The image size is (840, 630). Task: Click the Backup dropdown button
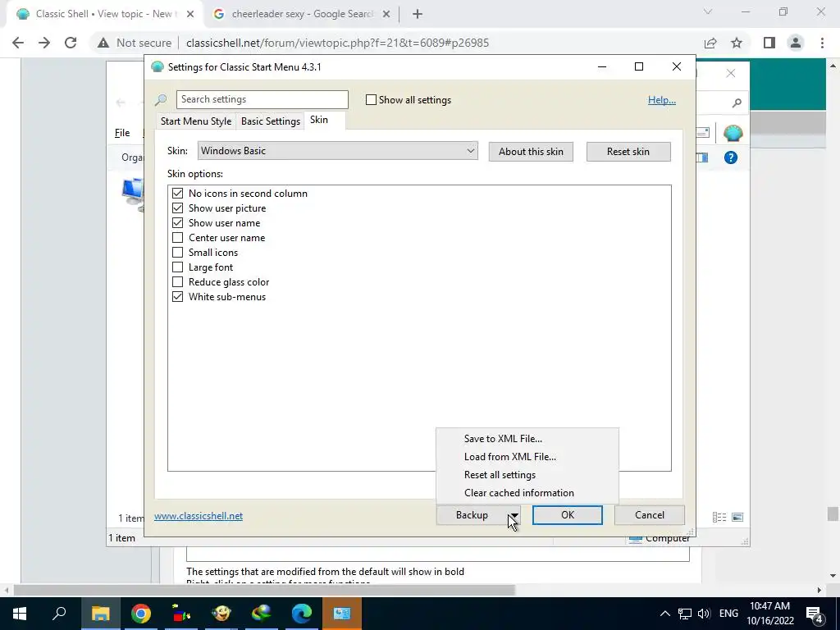(478, 515)
